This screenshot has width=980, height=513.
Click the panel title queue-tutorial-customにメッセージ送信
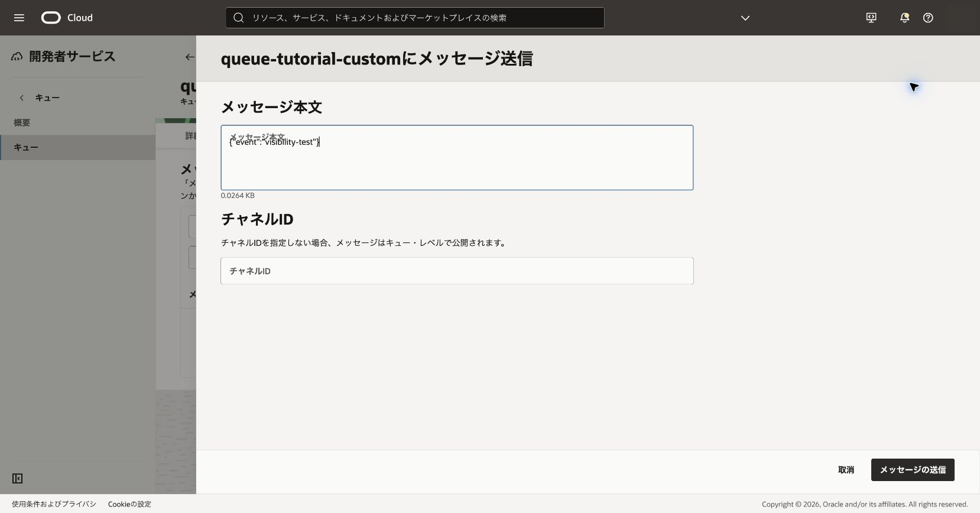tap(377, 59)
